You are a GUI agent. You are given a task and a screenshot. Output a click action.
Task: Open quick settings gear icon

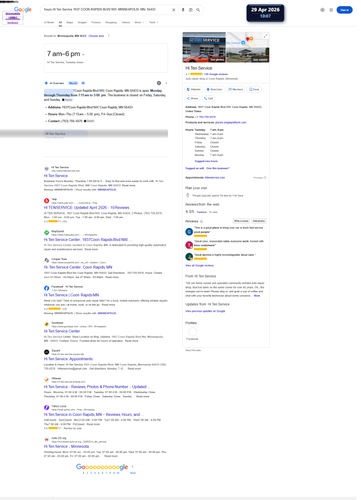[x=322, y=10]
